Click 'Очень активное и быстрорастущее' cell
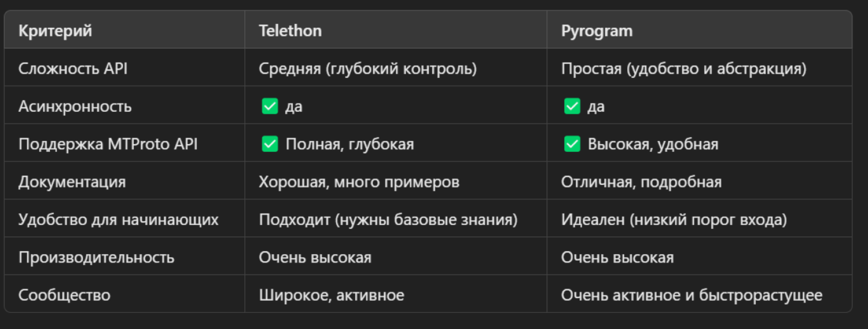The width and height of the screenshot is (868, 329). [692, 295]
